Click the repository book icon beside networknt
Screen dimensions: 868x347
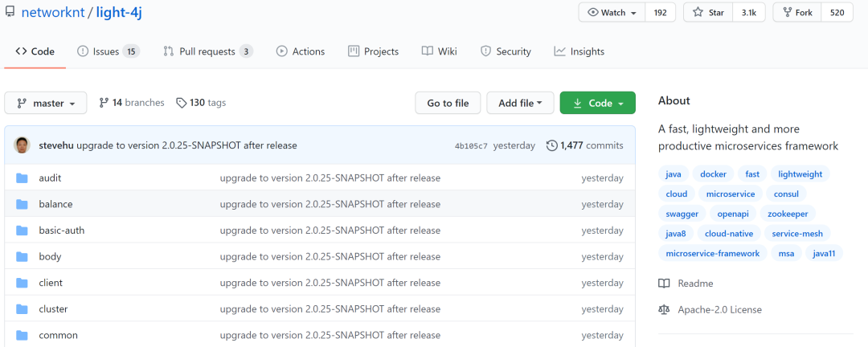click(x=10, y=12)
